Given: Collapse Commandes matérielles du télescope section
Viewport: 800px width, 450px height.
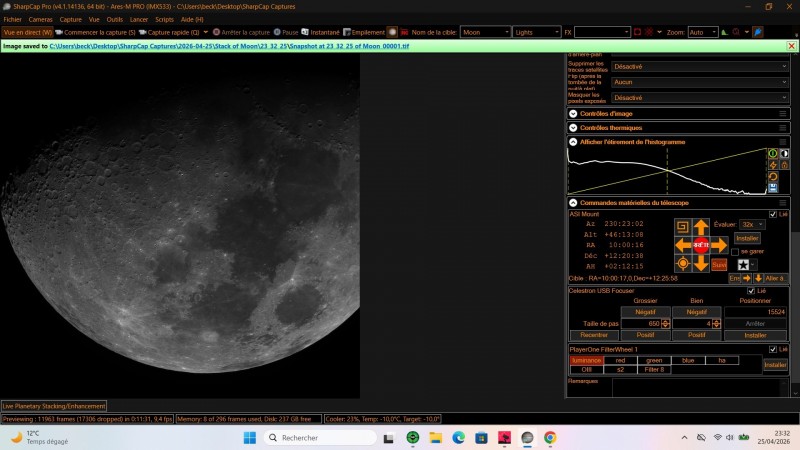Looking at the screenshot, I should [573, 203].
